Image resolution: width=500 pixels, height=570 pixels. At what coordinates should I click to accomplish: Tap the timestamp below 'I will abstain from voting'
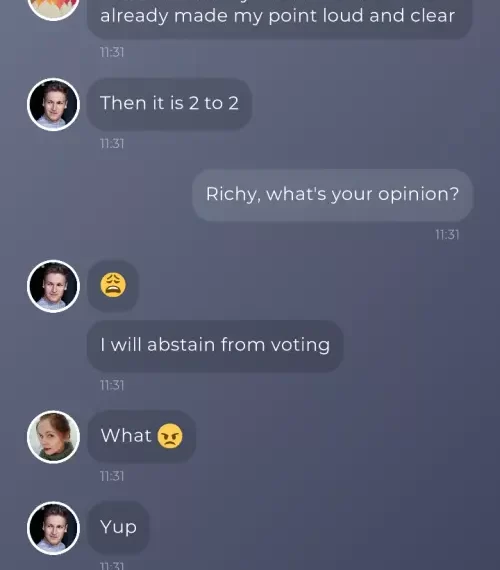coord(112,385)
